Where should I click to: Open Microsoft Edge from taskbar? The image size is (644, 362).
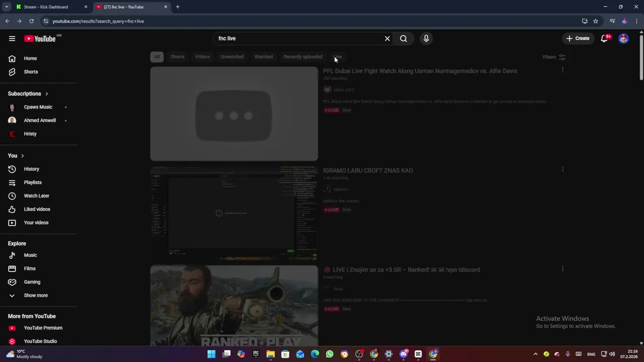click(315, 354)
